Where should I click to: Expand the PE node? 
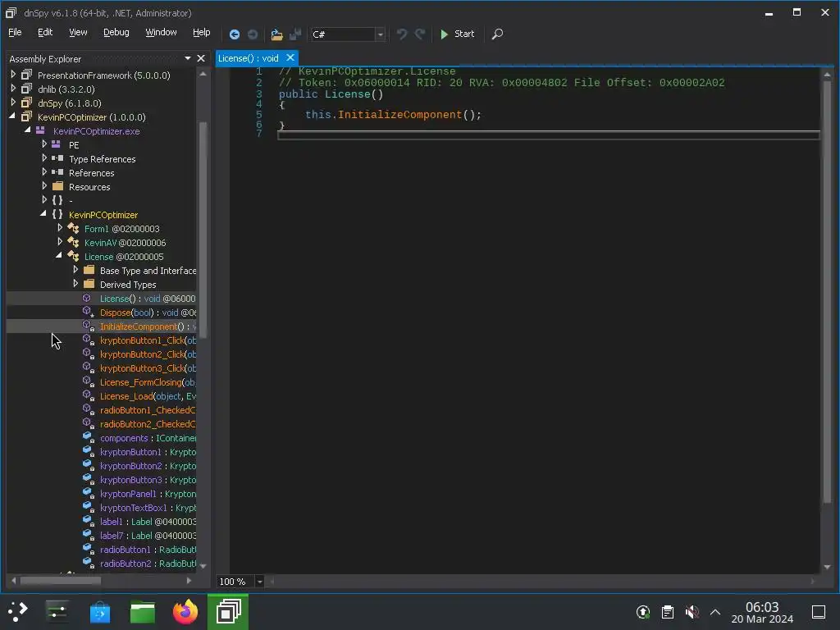point(44,144)
